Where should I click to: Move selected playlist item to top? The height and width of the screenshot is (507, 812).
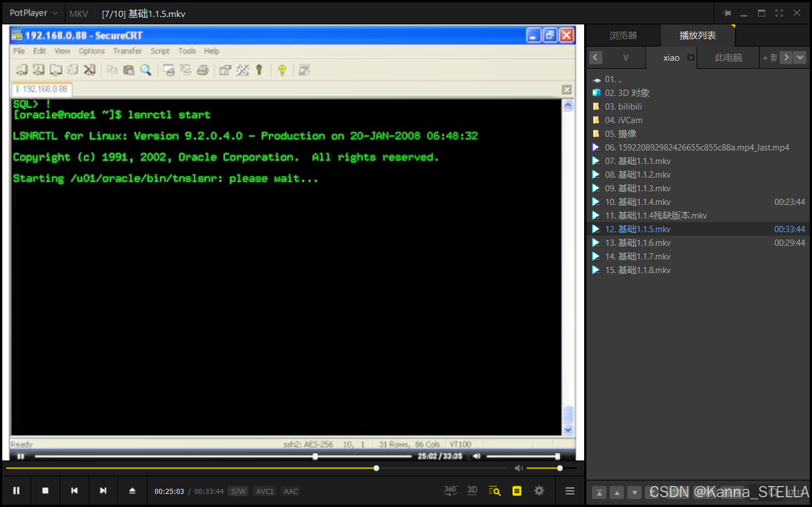point(599,493)
